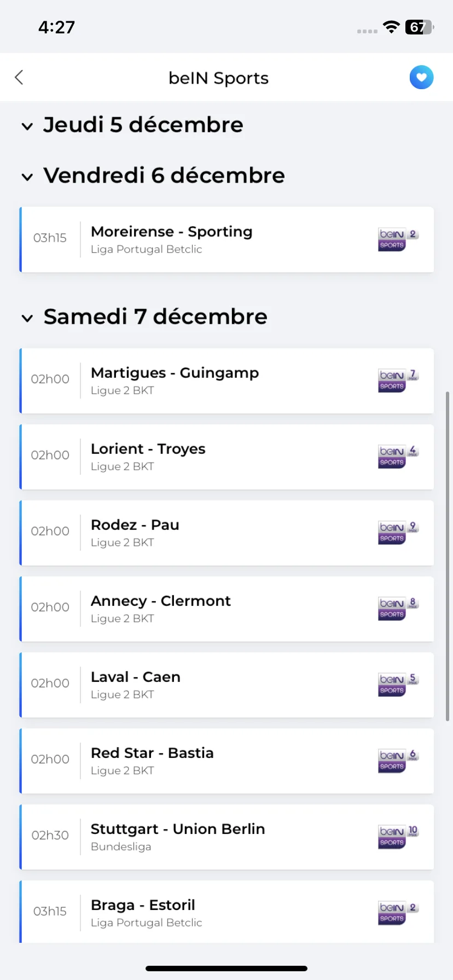The width and height of the screenshot is (453, 980).
Task: Toggle the blue heart favorite button
Action: [421, 77]
